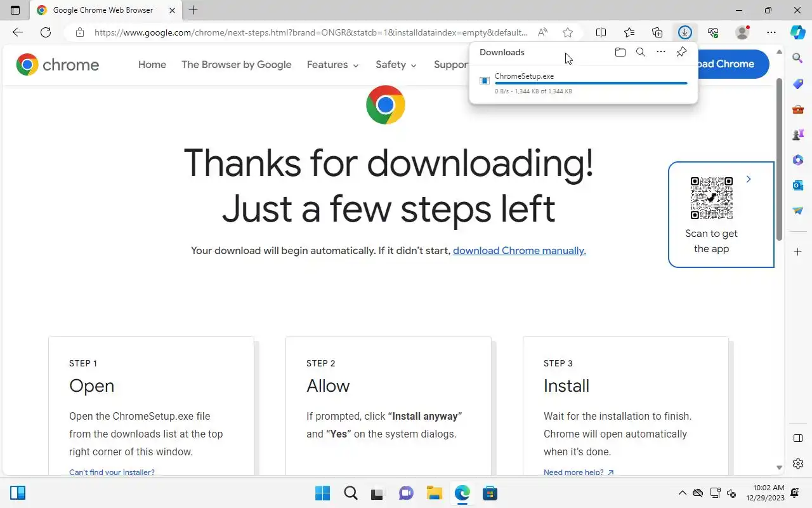Viewport: 812px width, 508px height.
Task: Open Microsoft Store from taskbar
Action: click(490, 493)
